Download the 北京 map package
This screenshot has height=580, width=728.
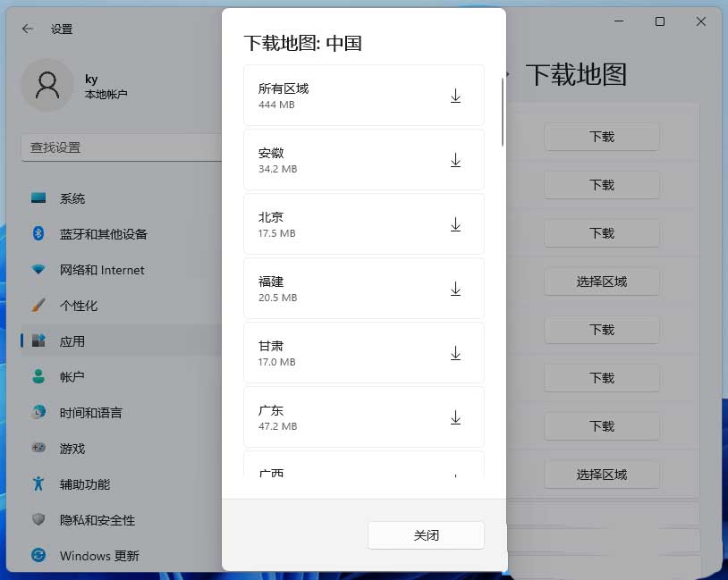coord(455,224)
